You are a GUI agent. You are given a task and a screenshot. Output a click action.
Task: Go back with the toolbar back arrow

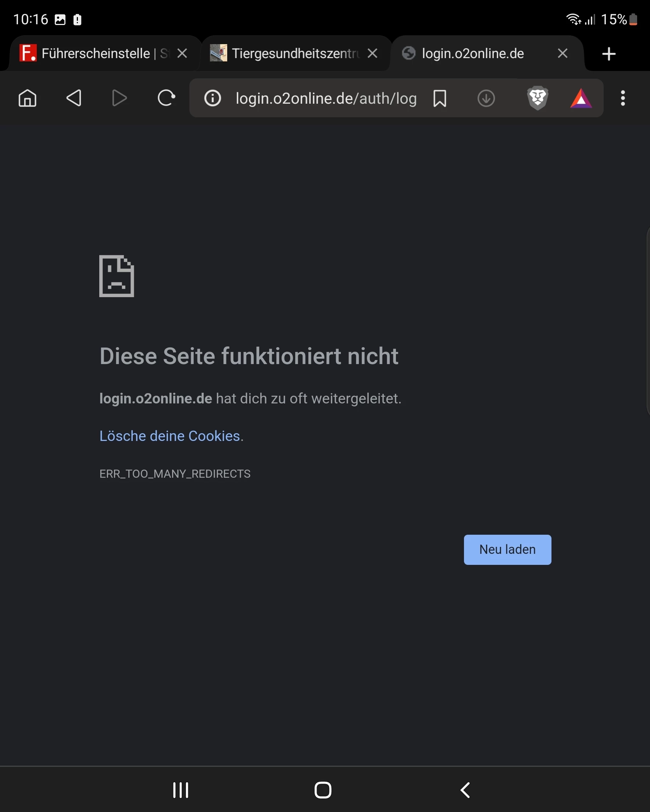[74, 98]
